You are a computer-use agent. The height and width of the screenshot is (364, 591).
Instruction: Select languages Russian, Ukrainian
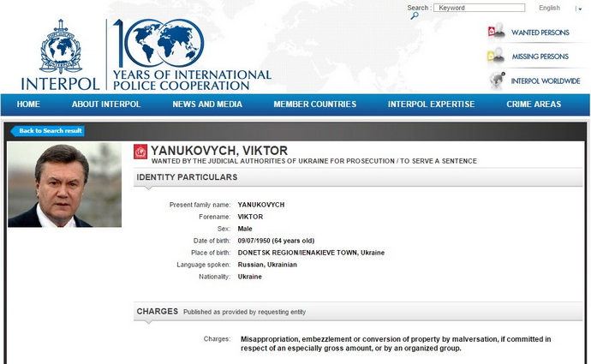(x=267, y=265)
